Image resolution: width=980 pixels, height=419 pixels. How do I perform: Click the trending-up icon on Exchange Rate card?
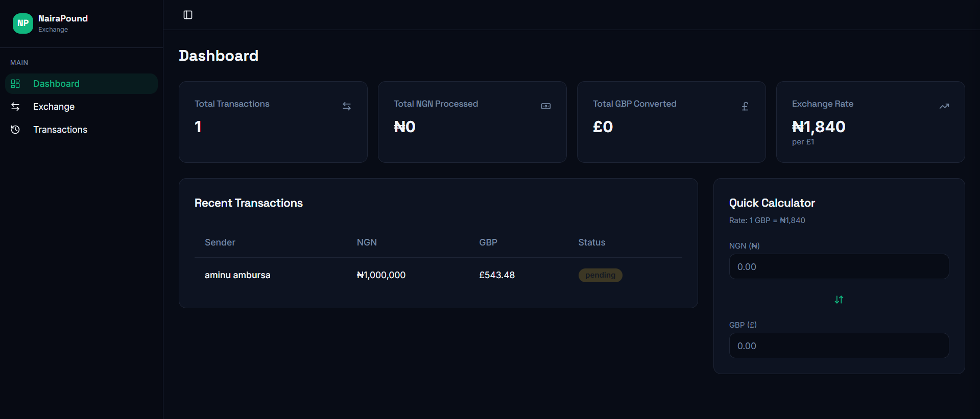click(944, 106)
